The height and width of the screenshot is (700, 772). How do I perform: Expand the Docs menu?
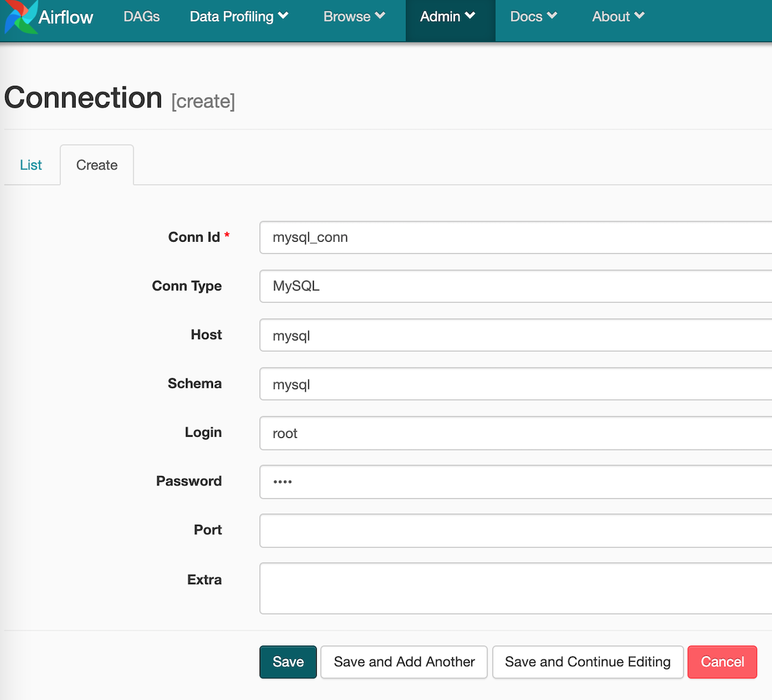[533, 17]
